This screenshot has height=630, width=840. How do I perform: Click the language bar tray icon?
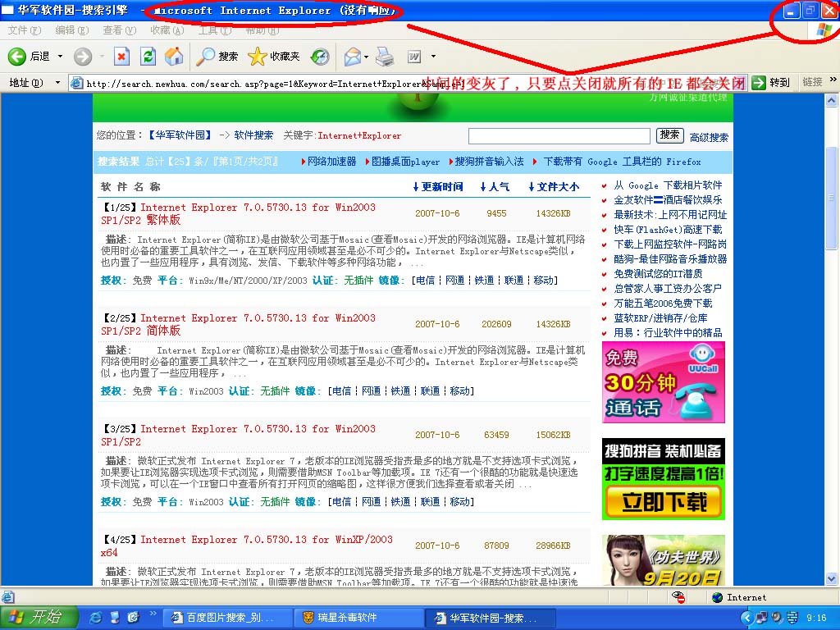(792, 618)
